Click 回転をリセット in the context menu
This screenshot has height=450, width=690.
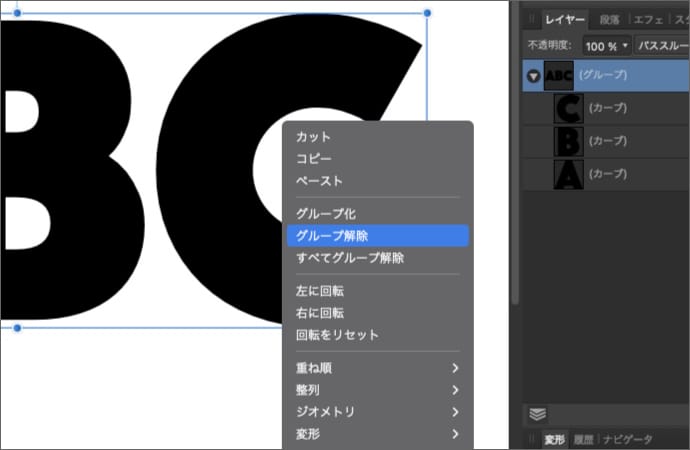(x=337, y=335)
